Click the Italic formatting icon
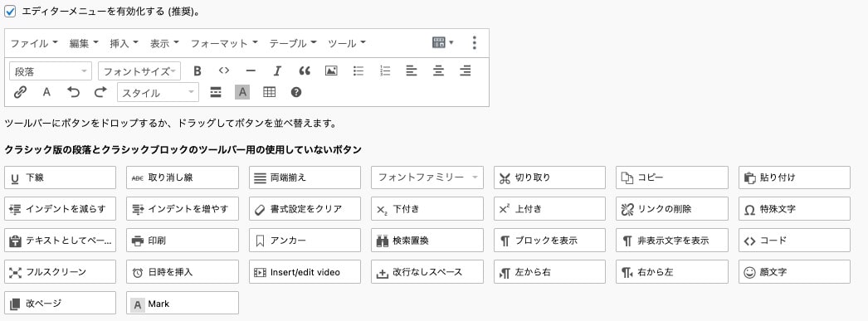This screenshot has height=321, width=868. point(277,71)
